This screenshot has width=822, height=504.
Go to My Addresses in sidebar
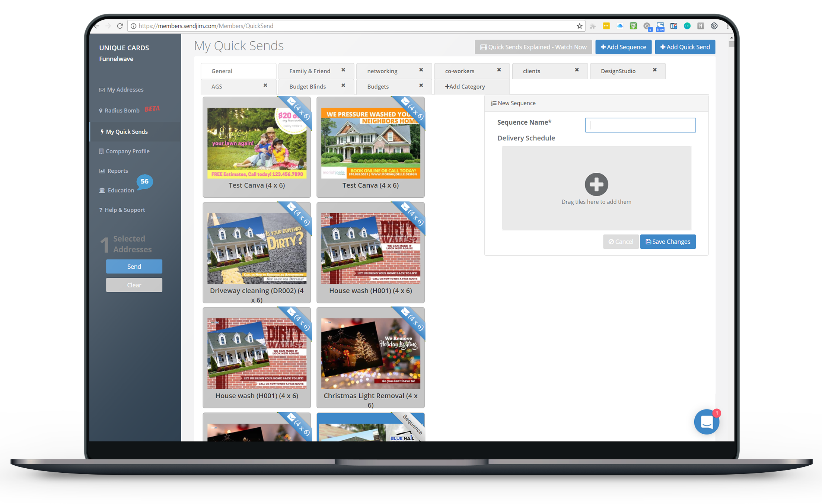pyautogui.click(x=121, y=90)
